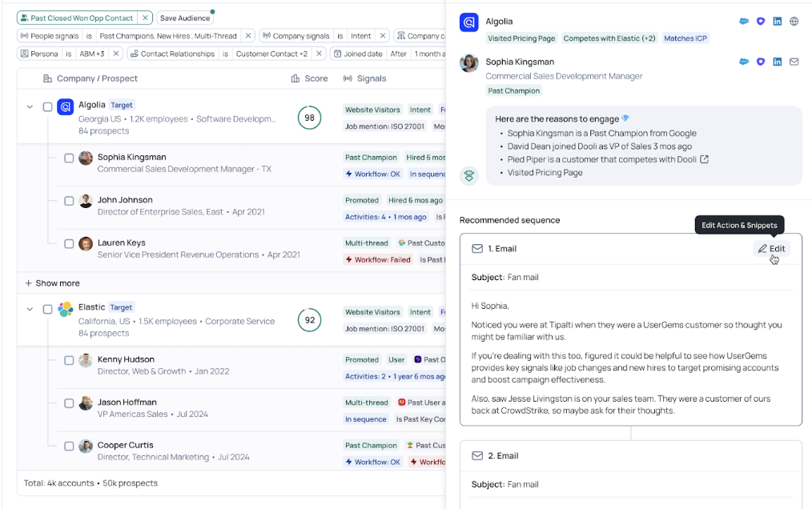This screenshot has height=509, width=812.
Task: Open the People signals 'is' operator
Action: coord(89,36)
